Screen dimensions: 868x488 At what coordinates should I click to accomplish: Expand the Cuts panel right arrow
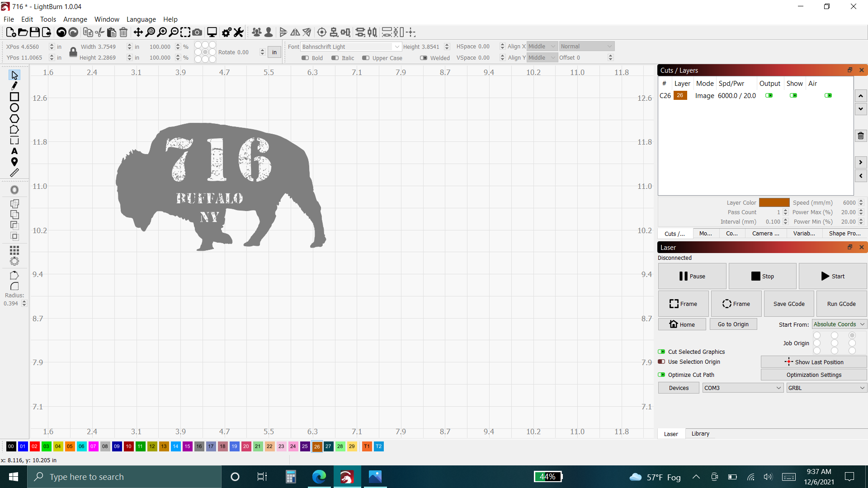(861, 162)
